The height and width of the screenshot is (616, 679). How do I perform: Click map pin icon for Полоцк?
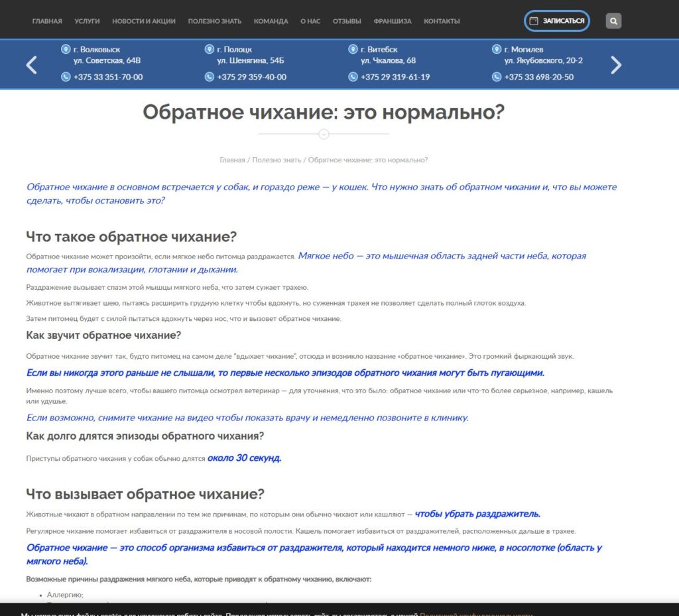point(209,49)
